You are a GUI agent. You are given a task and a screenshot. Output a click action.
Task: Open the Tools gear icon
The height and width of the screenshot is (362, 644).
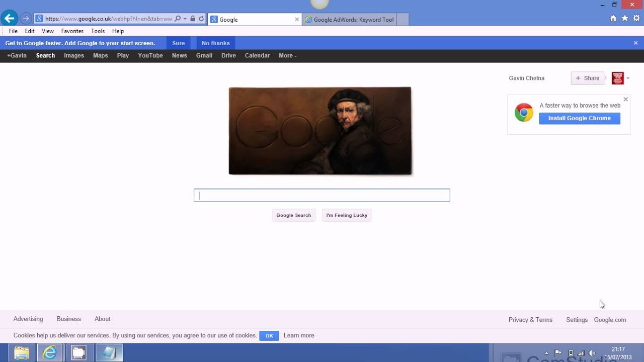636,19
